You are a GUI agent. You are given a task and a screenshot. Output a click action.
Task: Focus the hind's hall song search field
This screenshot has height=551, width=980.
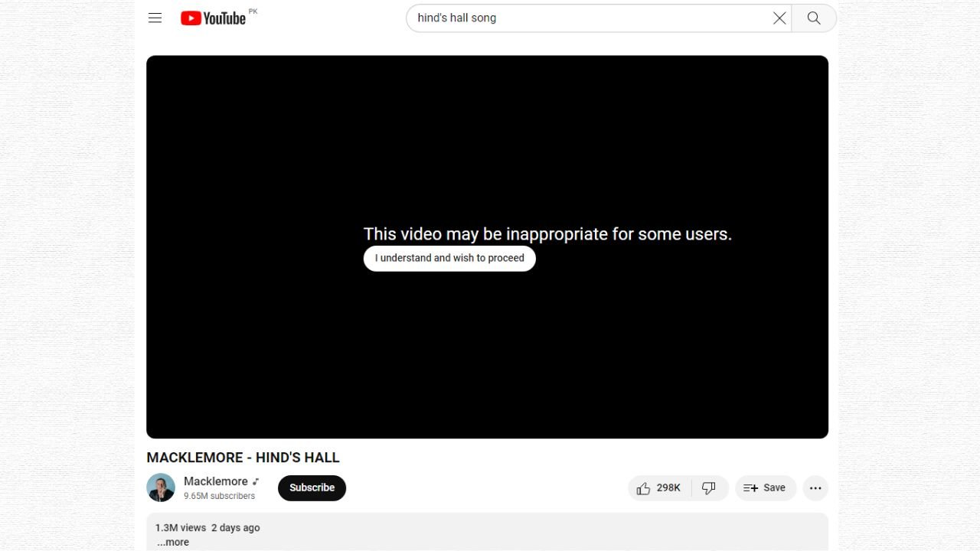click(590, 18)
